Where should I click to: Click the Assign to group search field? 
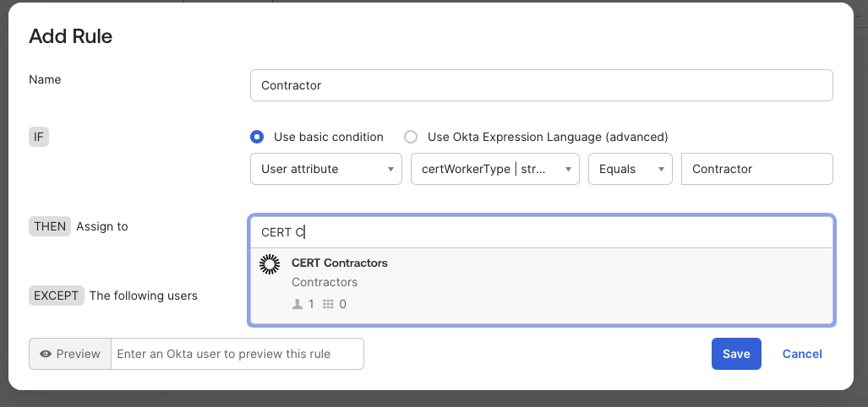[x=542, y=232]
